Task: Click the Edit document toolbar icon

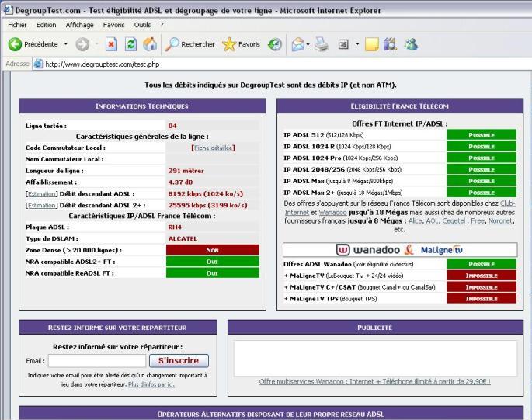Action: tap(343, 44)
